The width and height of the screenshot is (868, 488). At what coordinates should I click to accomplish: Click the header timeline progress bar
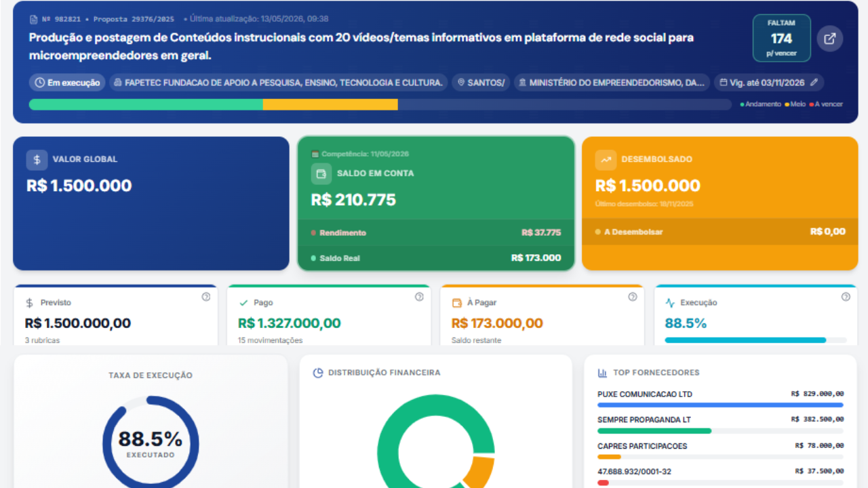(x=380, y=104)
